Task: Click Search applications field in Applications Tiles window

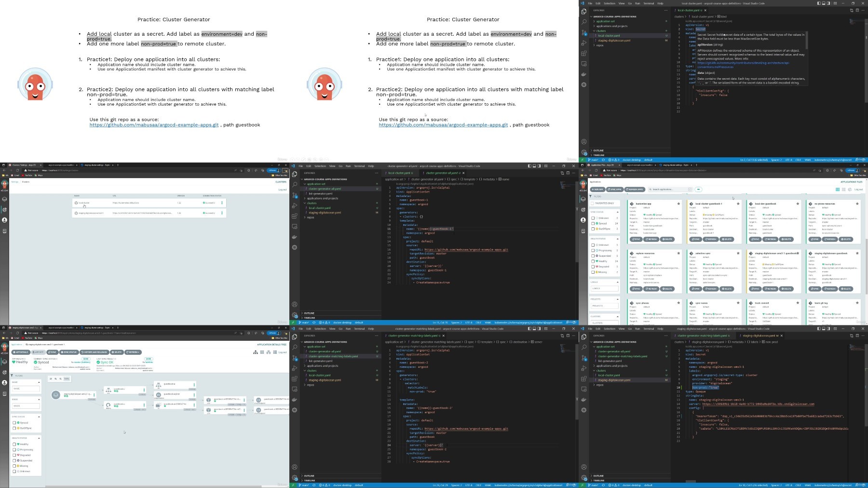Action: coord(670,189)
